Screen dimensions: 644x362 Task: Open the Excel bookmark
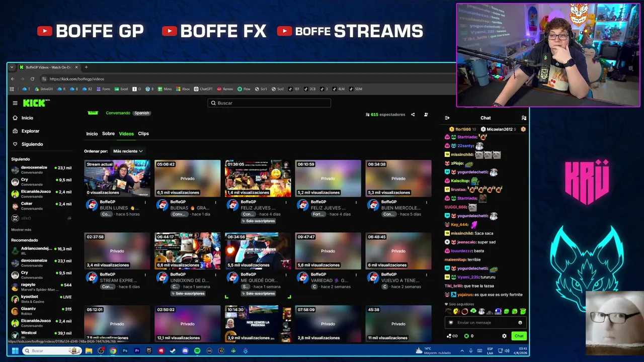121,89
